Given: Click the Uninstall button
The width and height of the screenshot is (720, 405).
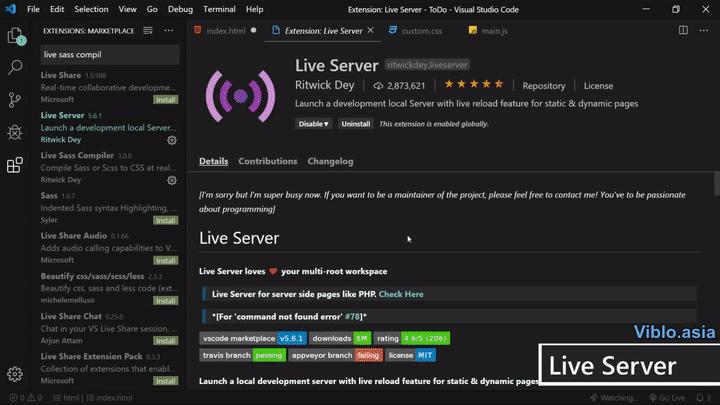Looking at the screenshot, I should [355, 124].
